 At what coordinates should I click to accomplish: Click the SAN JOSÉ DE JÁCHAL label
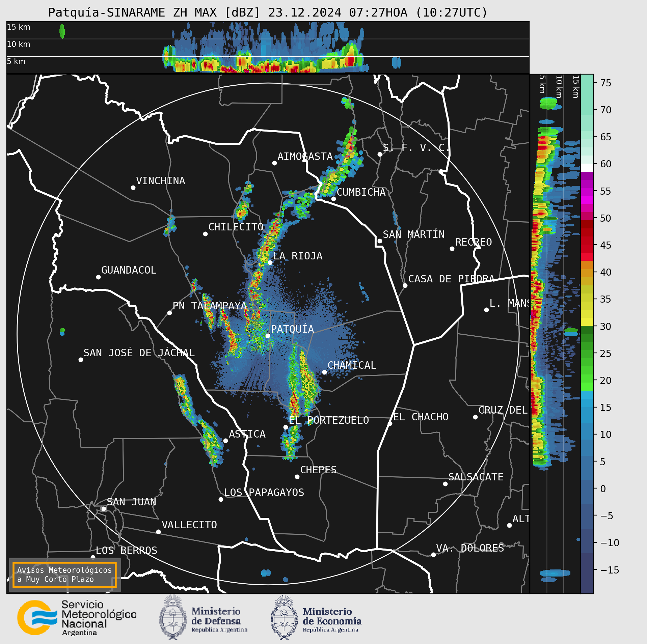click(x=139, y=353)
